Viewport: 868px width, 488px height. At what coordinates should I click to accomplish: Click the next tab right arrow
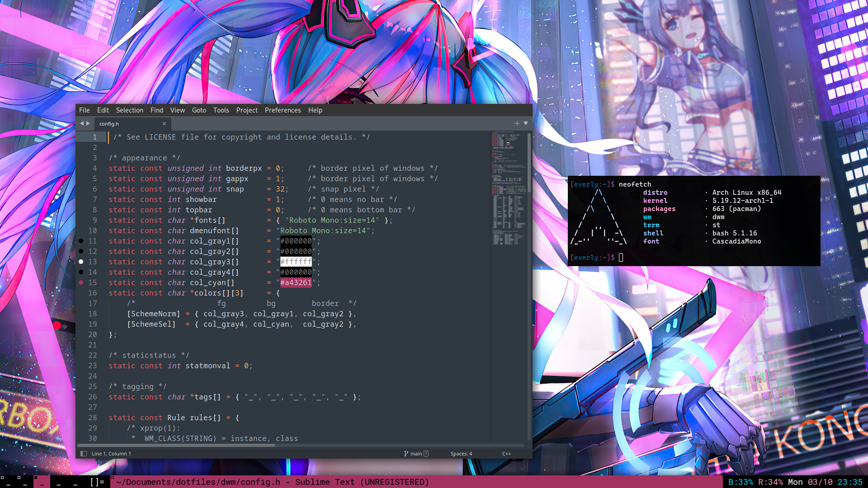(88, 123)
